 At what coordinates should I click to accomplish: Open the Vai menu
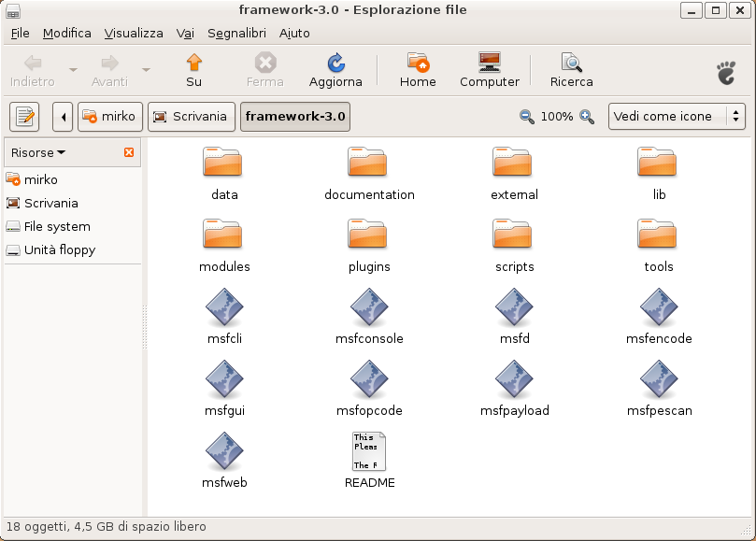[185, 34]
